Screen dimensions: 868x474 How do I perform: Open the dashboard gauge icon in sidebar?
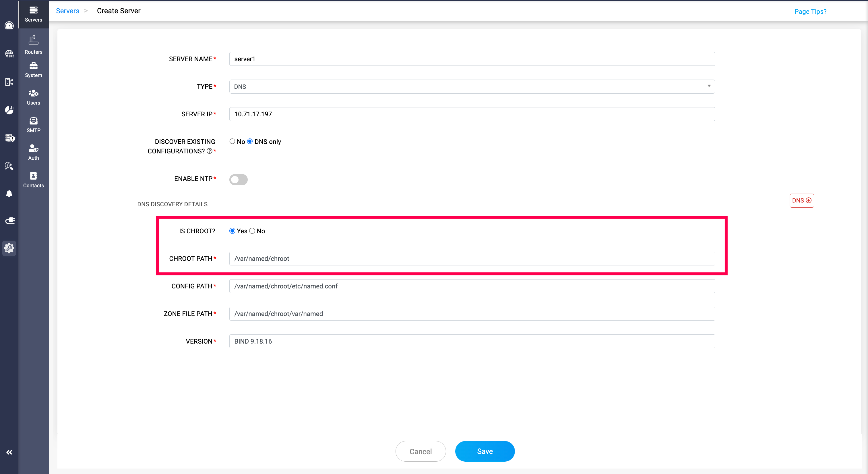9,26
